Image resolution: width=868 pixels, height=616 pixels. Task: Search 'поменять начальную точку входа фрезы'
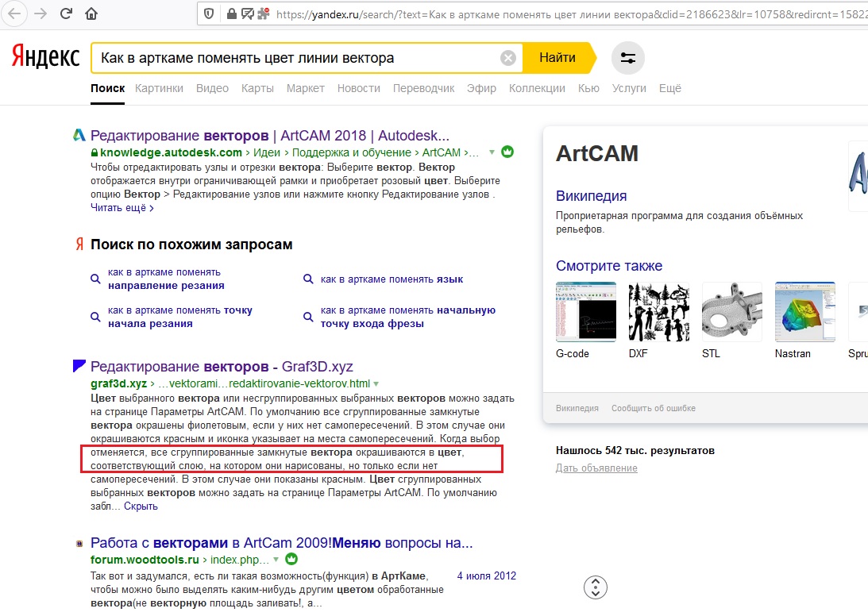coord(408,318)
